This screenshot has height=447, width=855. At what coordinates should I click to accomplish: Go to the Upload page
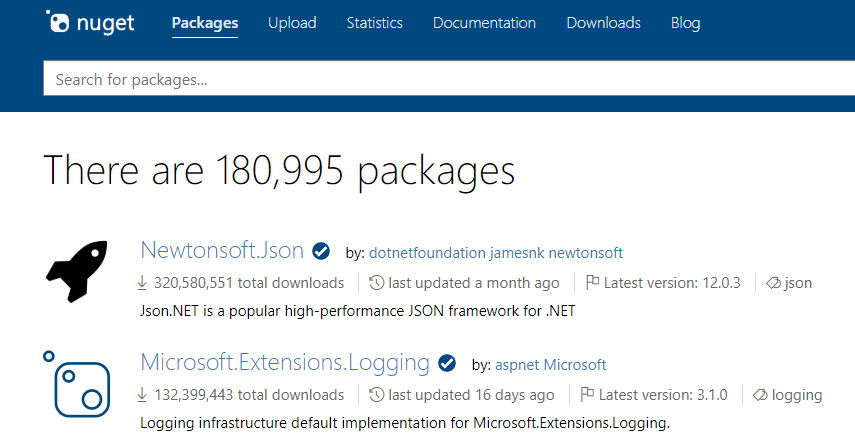292,22
